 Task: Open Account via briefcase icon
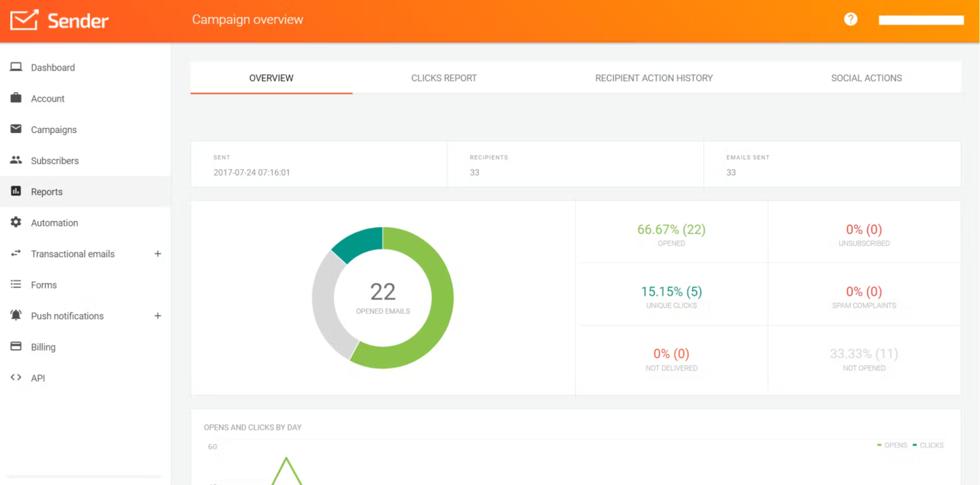pos(16,98)
